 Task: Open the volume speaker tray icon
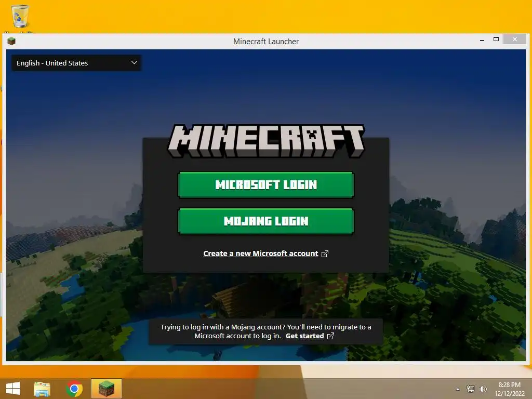483,389
